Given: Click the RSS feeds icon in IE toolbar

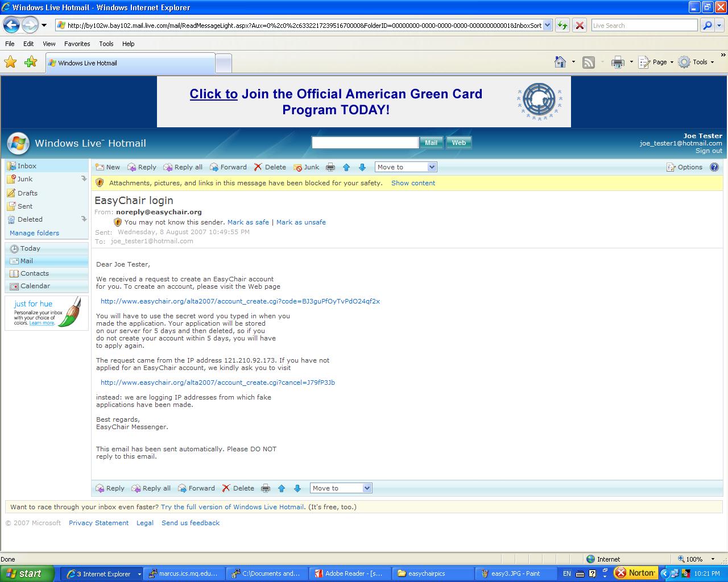Looking at the screenshot, I should pos(589,62).
